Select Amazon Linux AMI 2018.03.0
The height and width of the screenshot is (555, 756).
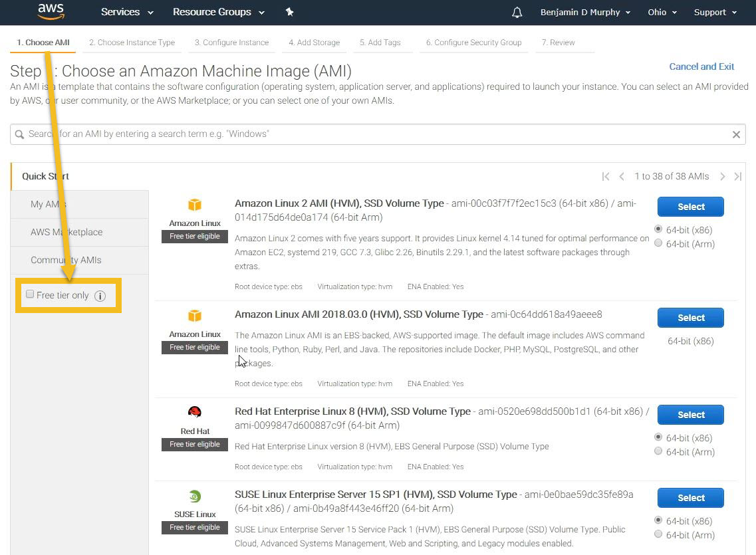[x=690, y=318]
